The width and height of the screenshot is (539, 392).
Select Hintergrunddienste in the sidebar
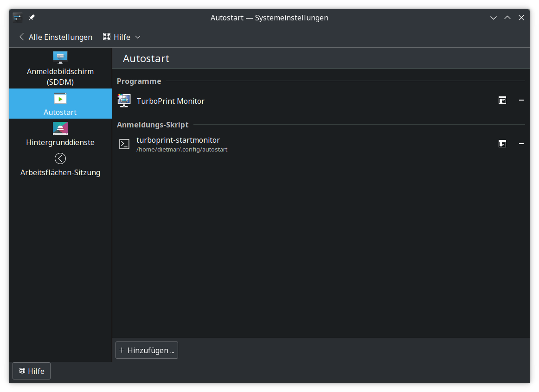(x=60, y=142)
